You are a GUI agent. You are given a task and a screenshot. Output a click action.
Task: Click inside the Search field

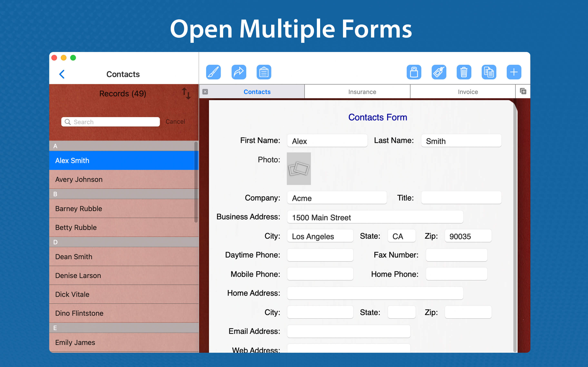pos(110,122)
